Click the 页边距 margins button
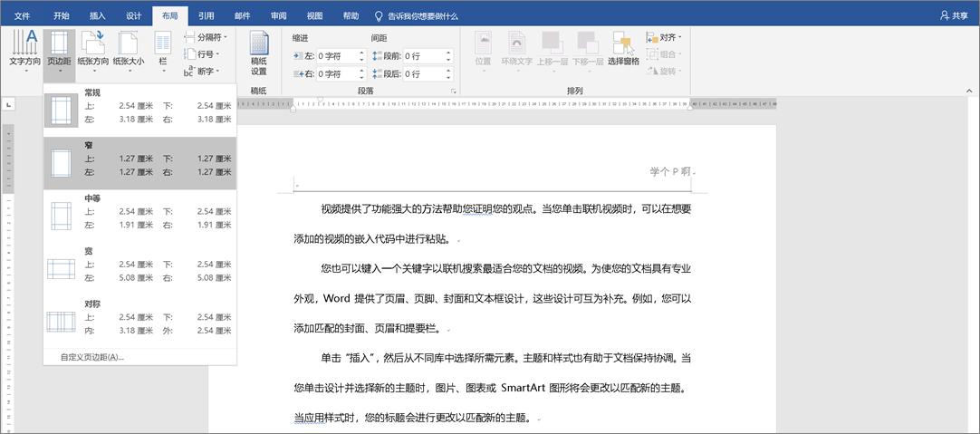This screenshot has width=980, height=434. pyautogui.click(x=60, y=53)
